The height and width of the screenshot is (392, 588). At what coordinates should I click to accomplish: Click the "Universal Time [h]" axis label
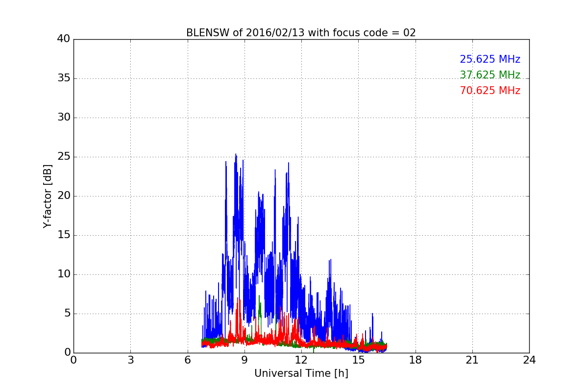301,373
